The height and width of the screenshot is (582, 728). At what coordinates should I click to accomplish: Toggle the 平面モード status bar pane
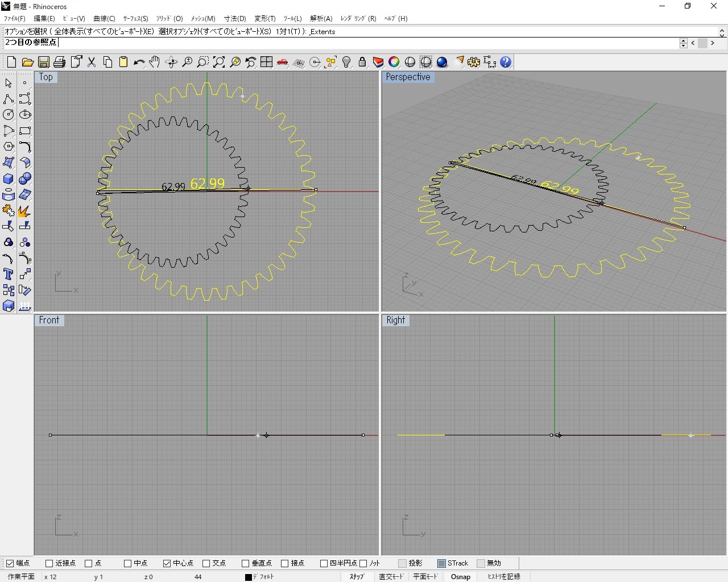pos(425,576)
